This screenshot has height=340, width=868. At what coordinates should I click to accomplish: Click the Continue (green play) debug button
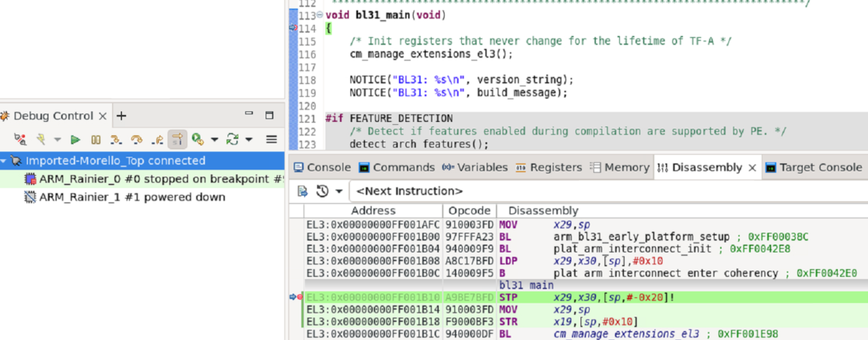[x=76, y=140]
